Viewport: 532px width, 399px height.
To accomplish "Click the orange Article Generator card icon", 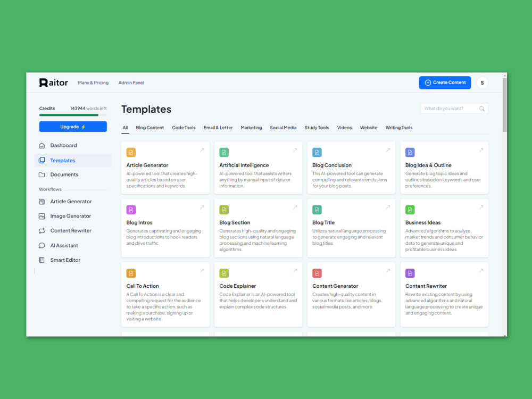I will coord(131,152).
